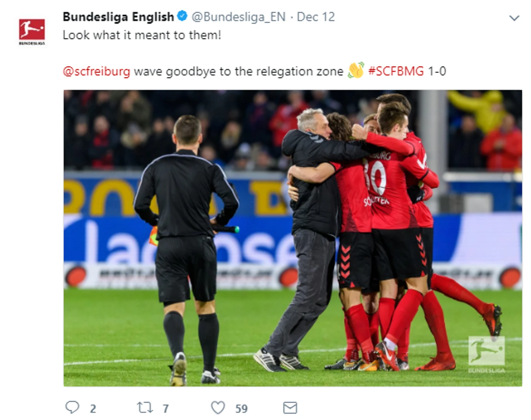Image resolution: width=531 pixels, height=420 pixels.
Task: Visit the @Bundesliga_EN handle
Action: click(239, 17)
